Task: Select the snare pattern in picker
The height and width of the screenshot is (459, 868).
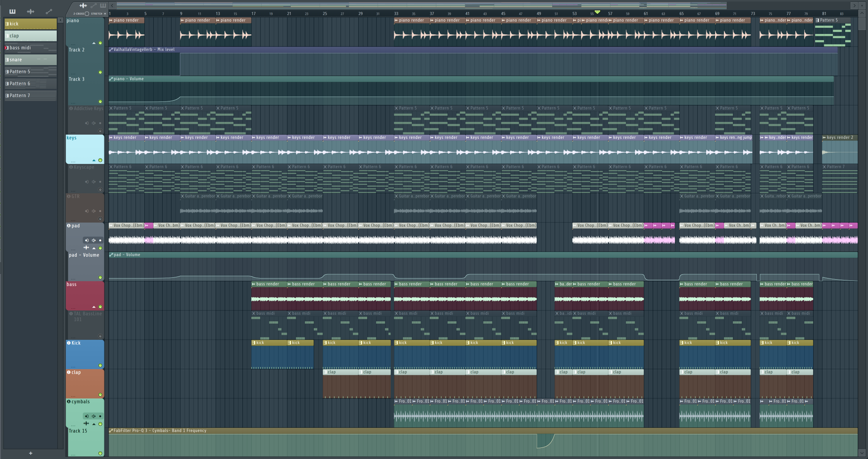Action: point(31,60)
